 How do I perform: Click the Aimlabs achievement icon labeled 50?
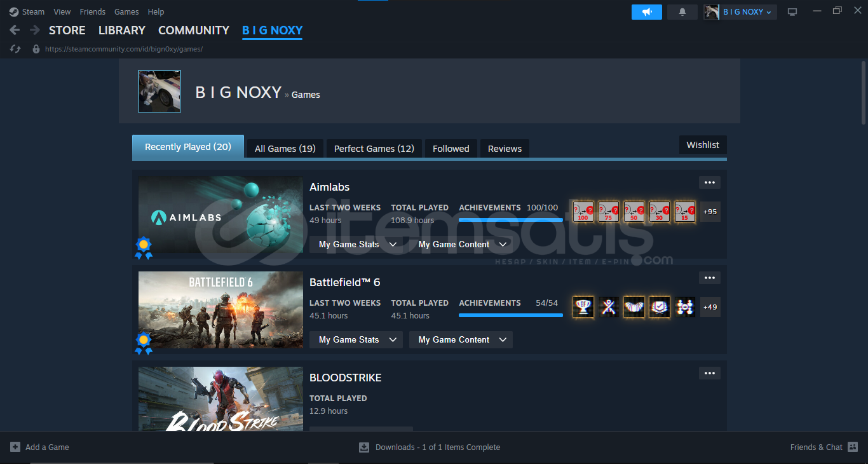coord(634,212)
